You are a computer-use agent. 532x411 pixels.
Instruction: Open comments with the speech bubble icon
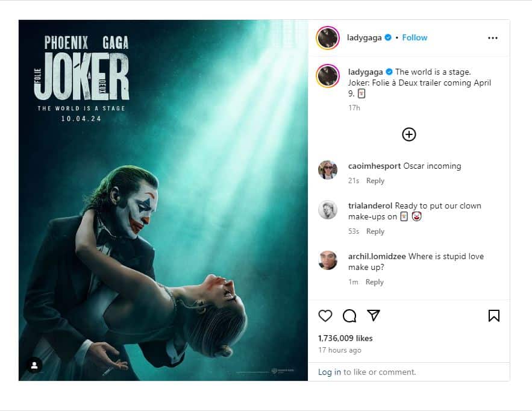pyautogui.click(x=349, y=316)
